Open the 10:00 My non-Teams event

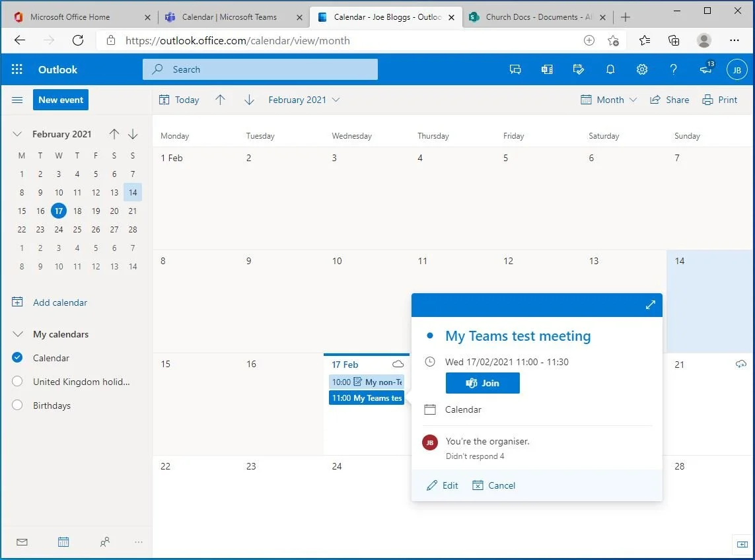367,382
